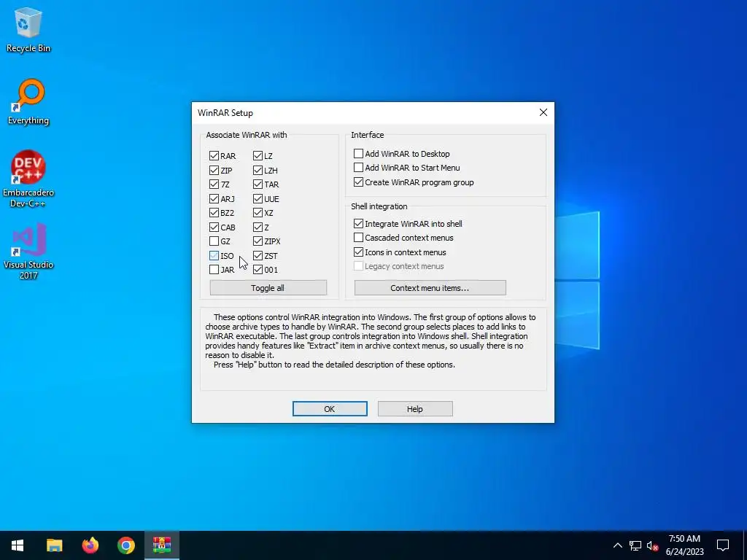Uncheck the ARJ association checkbox
747x560 pixels.
214,198
